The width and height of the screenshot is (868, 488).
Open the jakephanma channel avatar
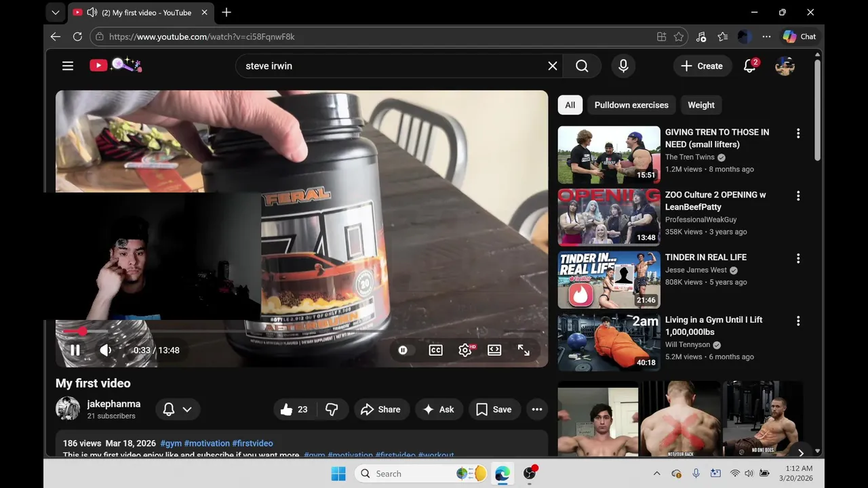click(68, 409)
